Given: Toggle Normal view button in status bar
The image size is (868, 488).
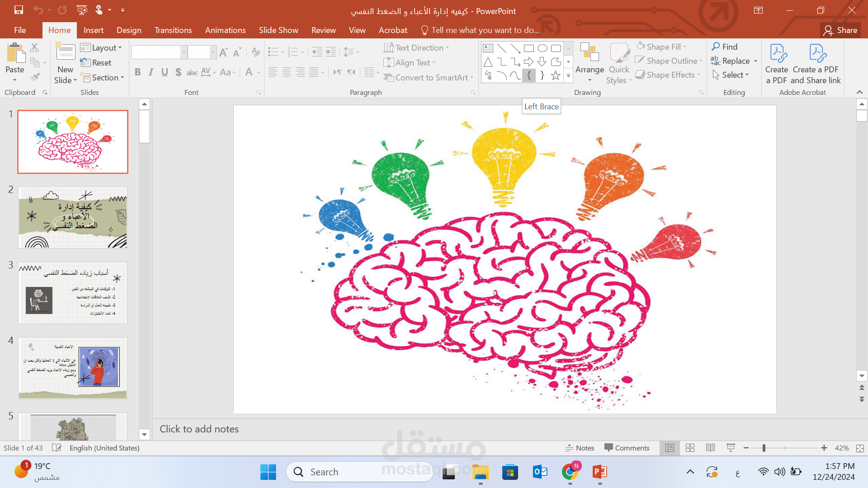Looking at the screenshot, I should 670,448.
